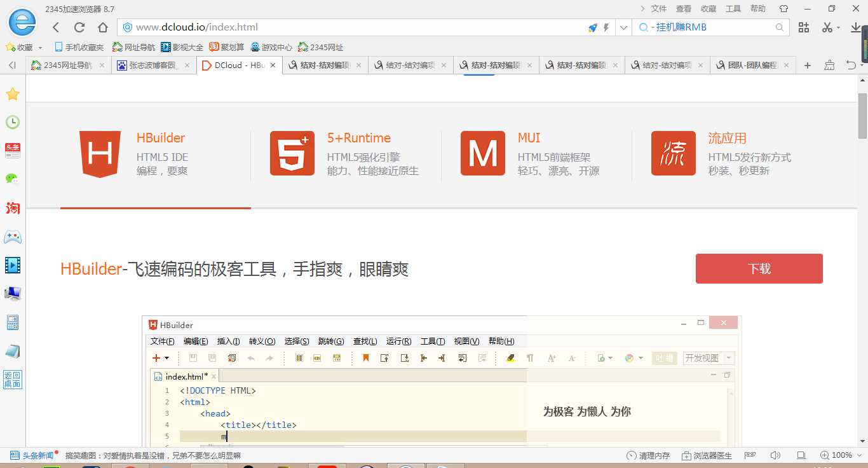Open favorites star in sidebar
868x468 pixels.
[13, 94]
